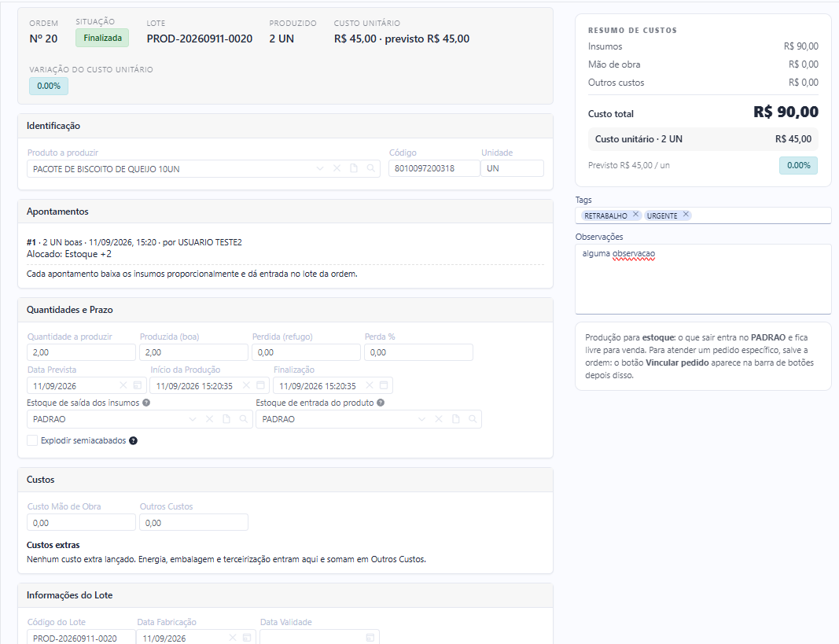Remove the URGENTE tag
Screen dimensions: 839x644
click(x=686, y=215)
